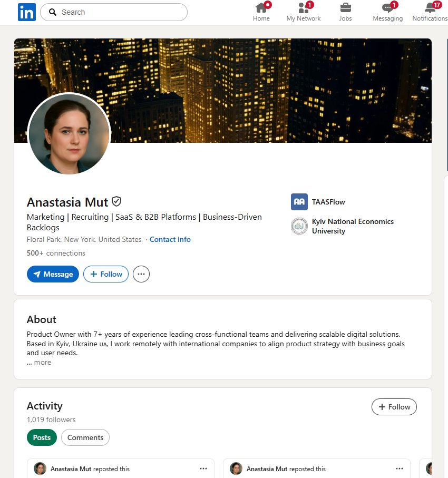Open the Contact info link
448x478 pixels.
click(170, 240)
